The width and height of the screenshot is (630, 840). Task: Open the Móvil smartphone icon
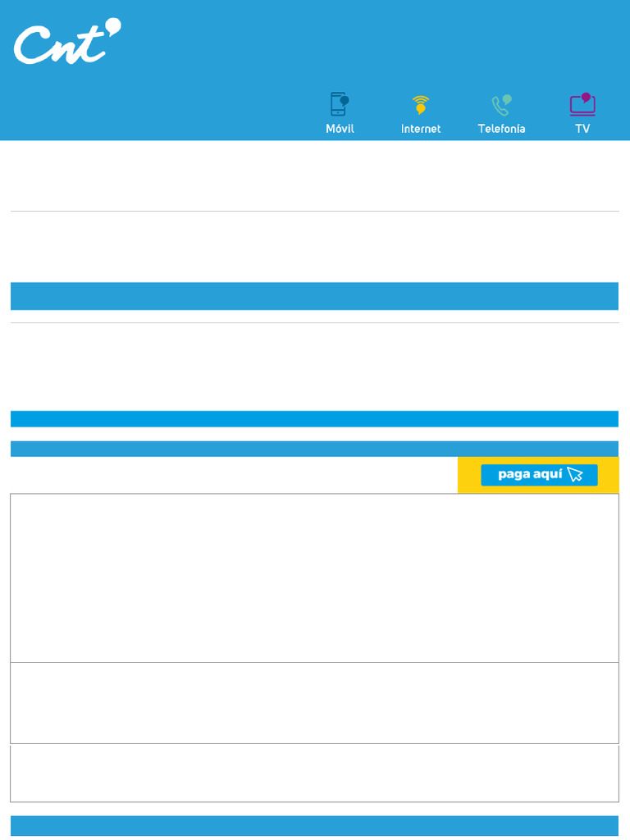point(340,104)
